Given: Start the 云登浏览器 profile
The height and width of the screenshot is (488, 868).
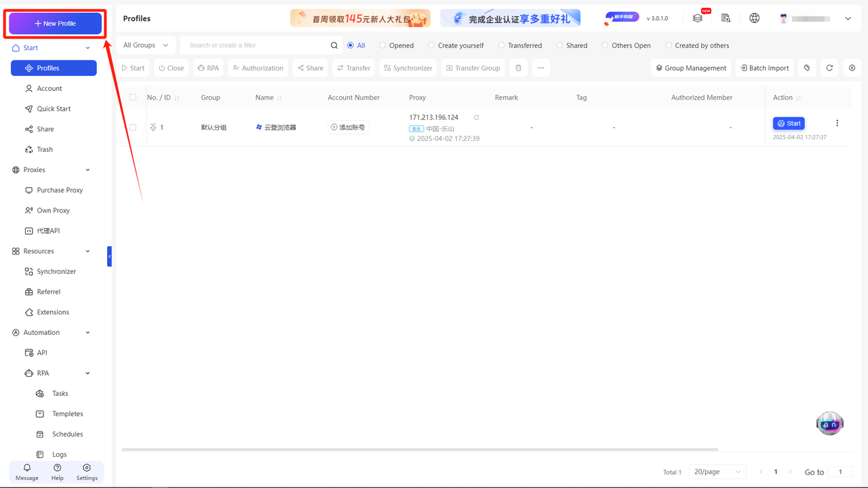Looking at the screenshot, I should point(788,123).
